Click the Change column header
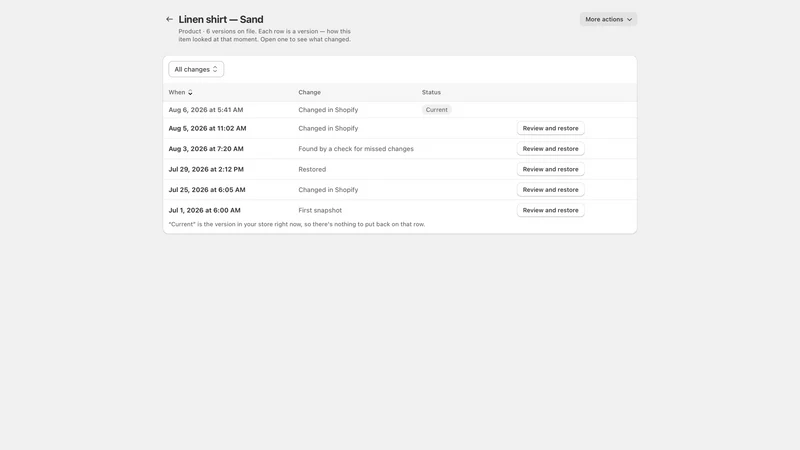 (309, 92)
